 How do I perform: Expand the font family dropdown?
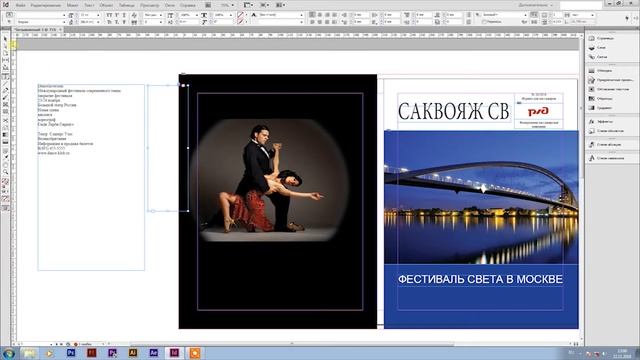click(x=63, y=15)
